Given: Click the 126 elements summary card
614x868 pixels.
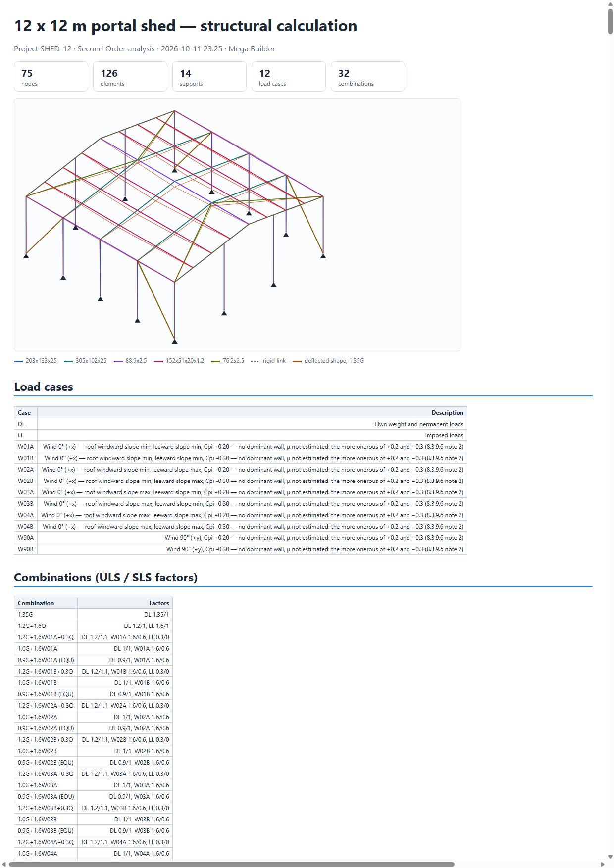Looking at the screenshot, I should point(130,77).
